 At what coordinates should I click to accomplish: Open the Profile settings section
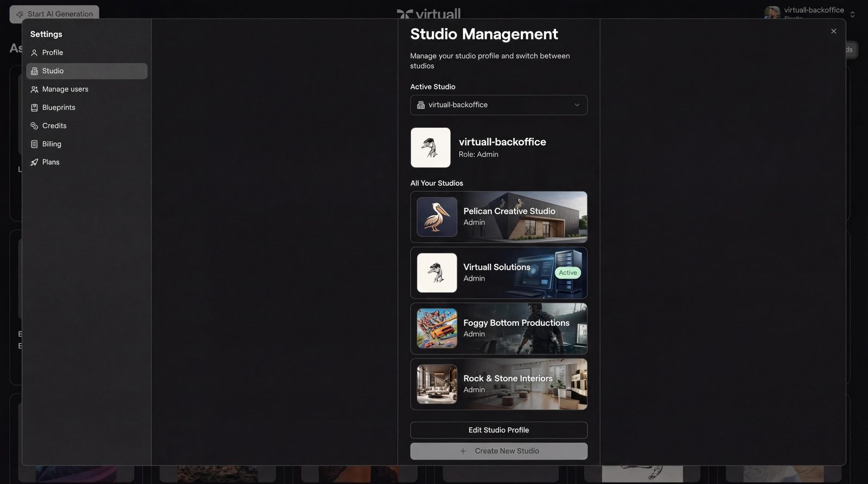87,53
